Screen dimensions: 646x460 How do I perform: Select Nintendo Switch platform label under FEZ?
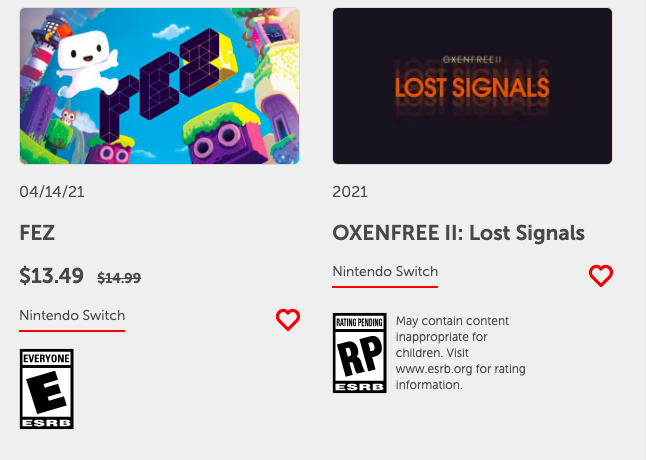[x=72, y=316]
